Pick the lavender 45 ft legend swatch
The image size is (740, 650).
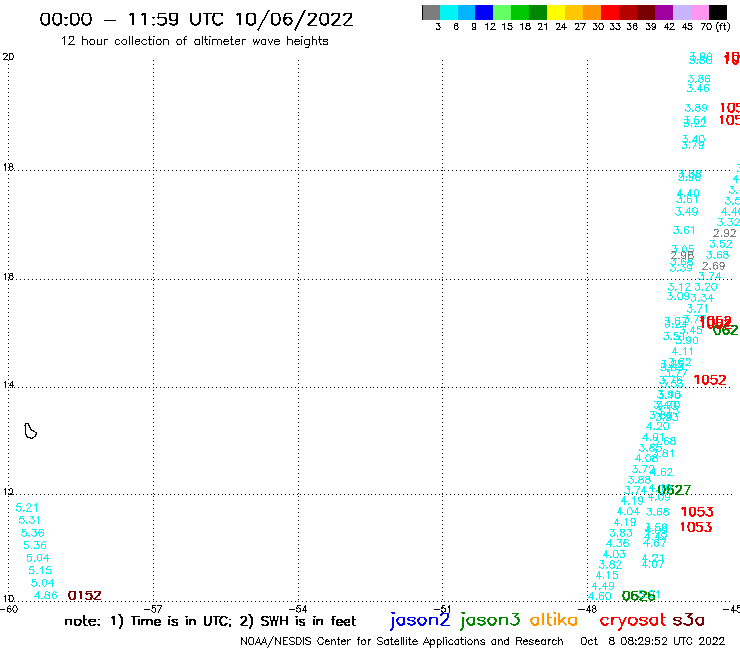click(681, 12)
